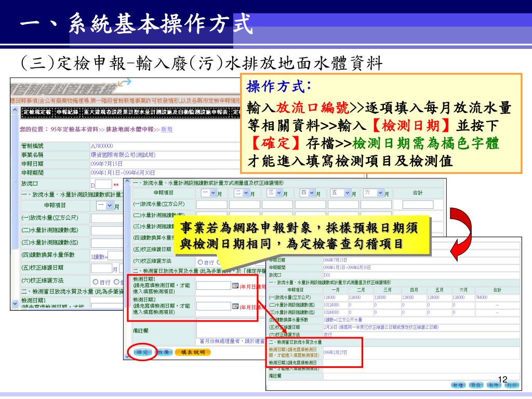
Task: Click 申報期間 value in back window
Action: click(x=123, y=172)
